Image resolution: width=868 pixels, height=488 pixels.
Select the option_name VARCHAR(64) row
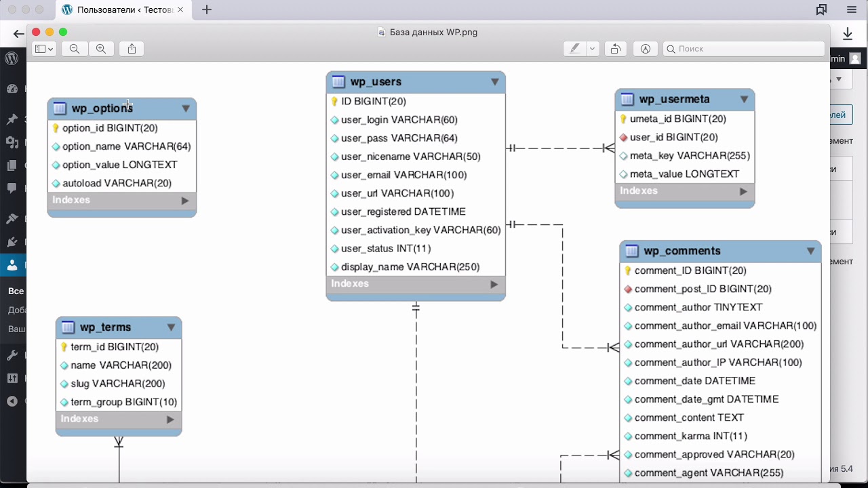[122, 146]
